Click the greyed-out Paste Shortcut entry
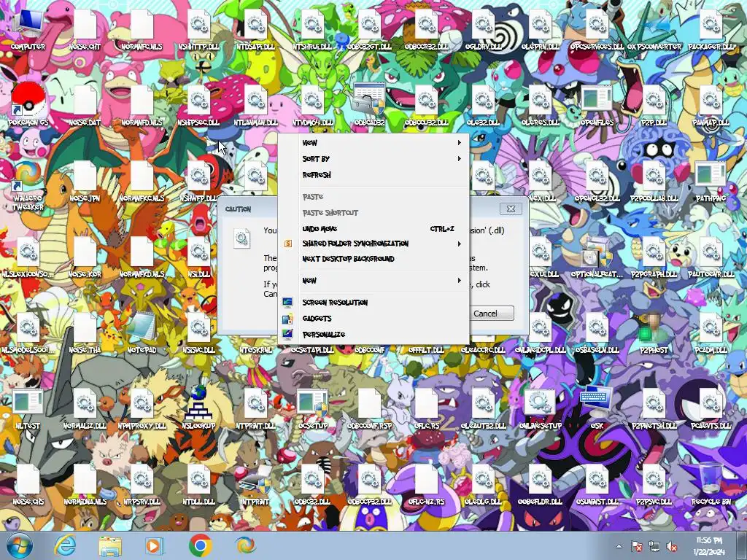This screenshot has height=560, width=747. pos(373,213)
